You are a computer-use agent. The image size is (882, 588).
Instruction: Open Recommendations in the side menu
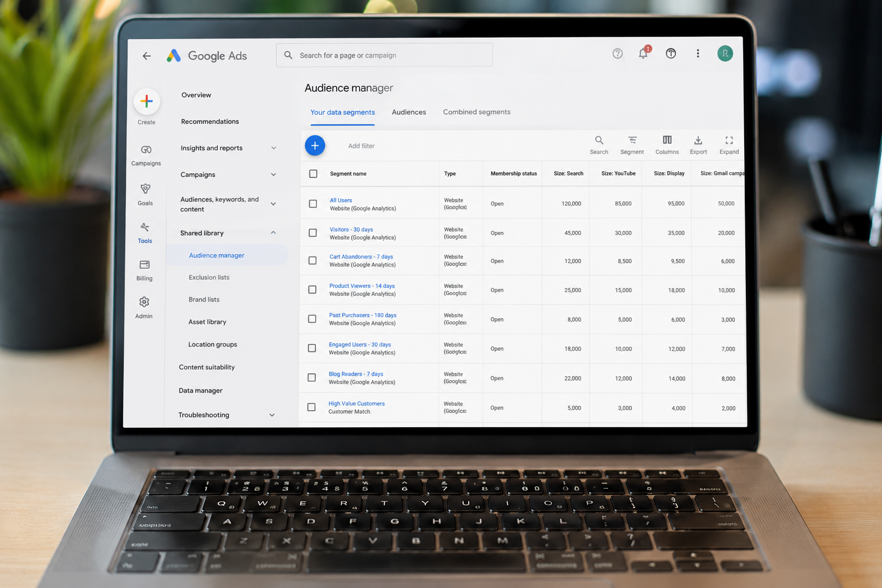tap(210, 122)
